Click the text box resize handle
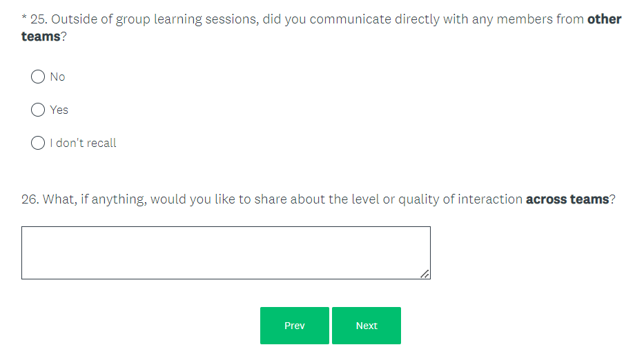 pos(425,275)
